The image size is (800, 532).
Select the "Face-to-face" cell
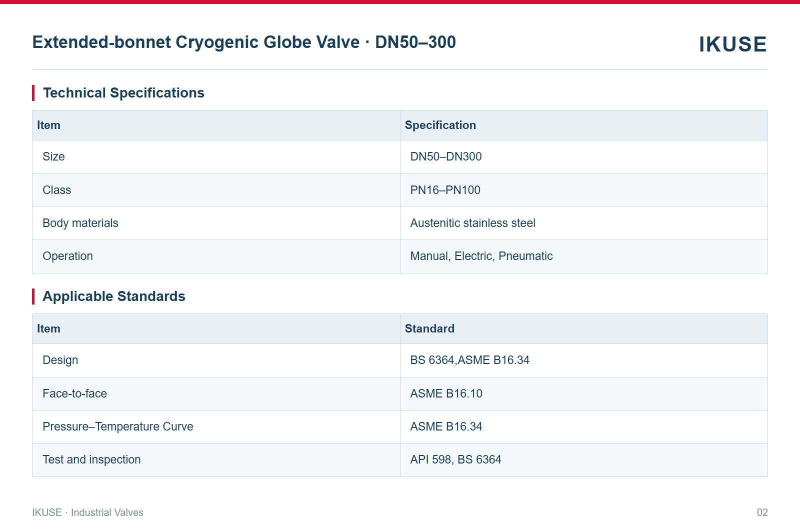click(216, 394)
